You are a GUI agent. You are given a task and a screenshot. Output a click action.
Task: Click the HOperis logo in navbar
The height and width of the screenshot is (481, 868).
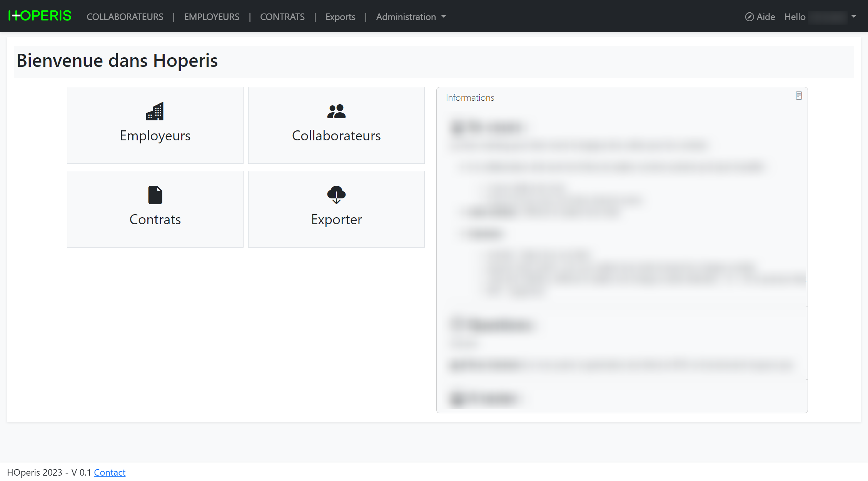40,16
